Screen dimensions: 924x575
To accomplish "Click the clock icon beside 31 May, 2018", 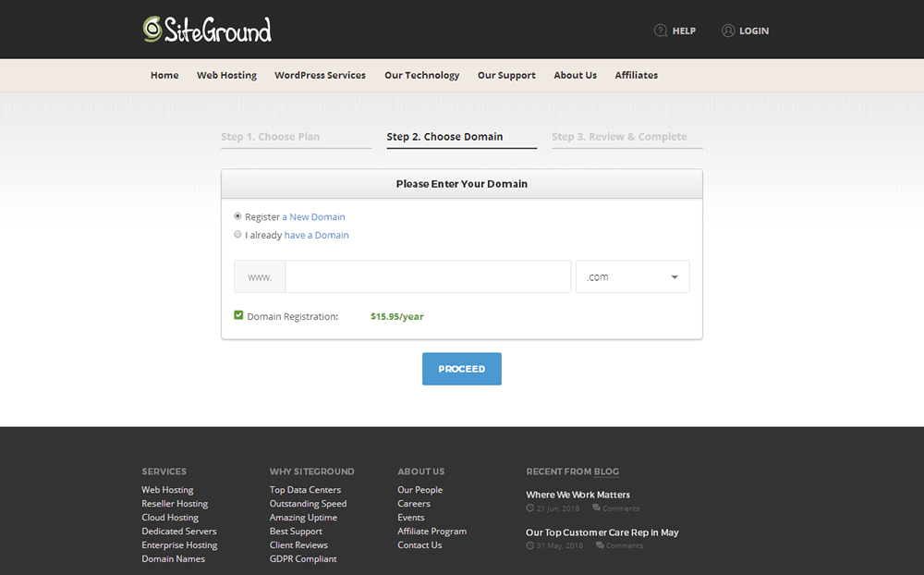I will (529, 545).
